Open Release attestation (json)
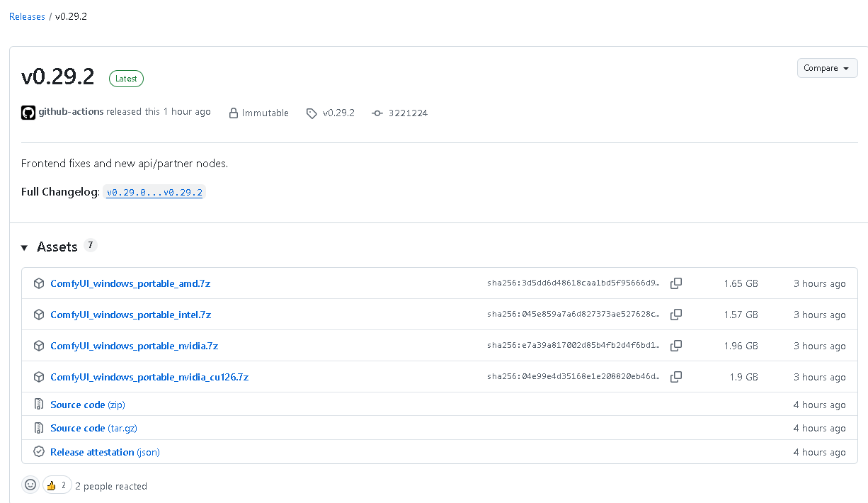Viewport: 868px width, 503px height. (x=105, y=452)
